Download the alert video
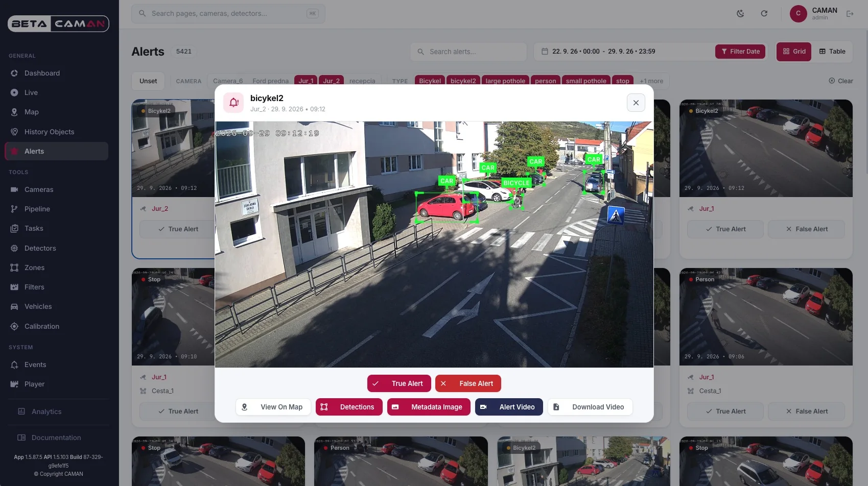 (590, 407)
